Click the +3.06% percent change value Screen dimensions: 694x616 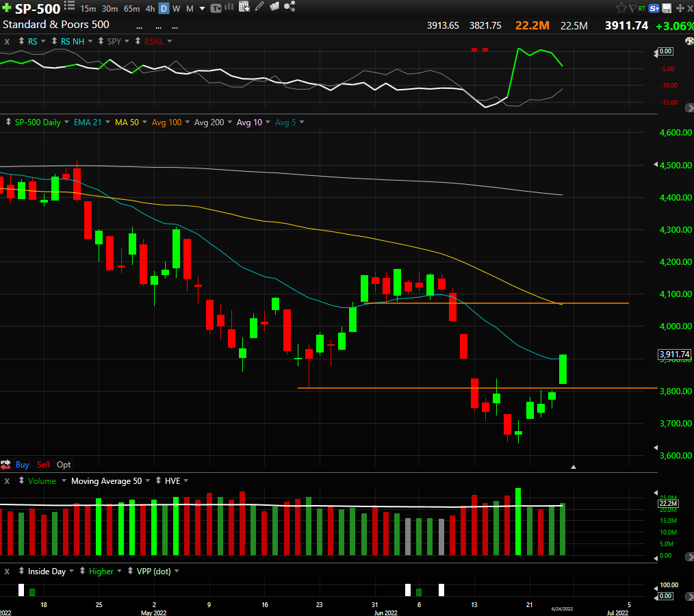[x=675, y=26]
